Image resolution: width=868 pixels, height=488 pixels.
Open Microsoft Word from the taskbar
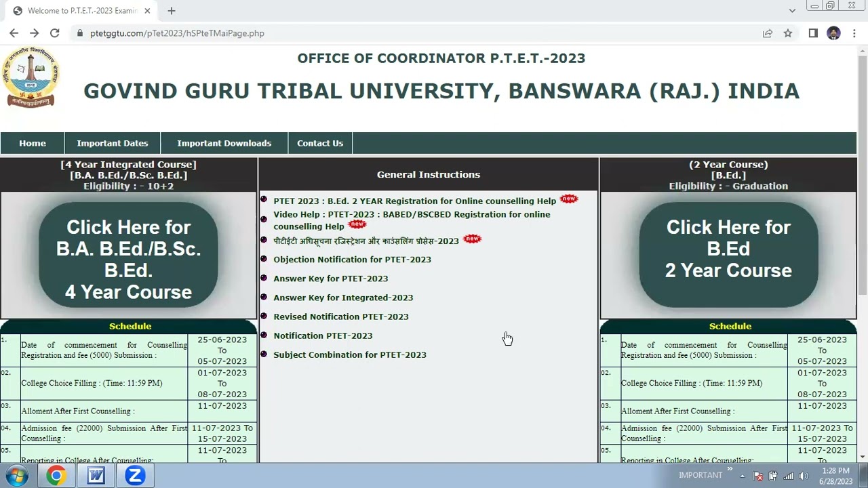tap(96, 476)
